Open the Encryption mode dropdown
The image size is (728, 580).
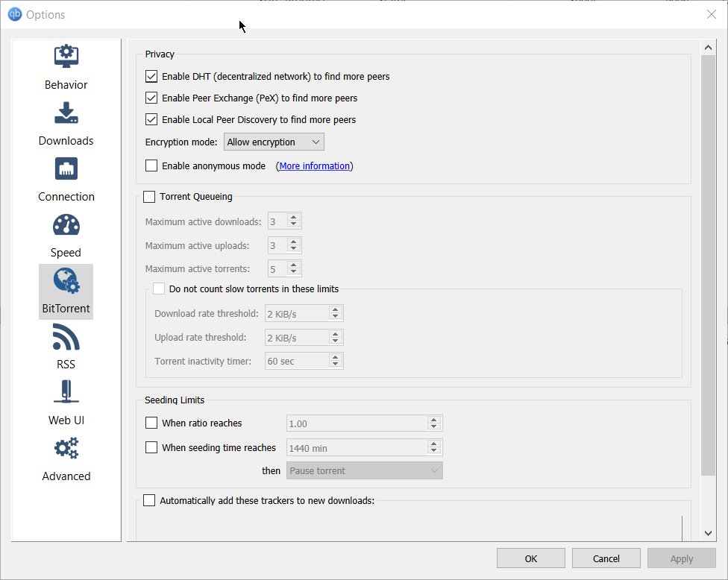pos(274,142)
